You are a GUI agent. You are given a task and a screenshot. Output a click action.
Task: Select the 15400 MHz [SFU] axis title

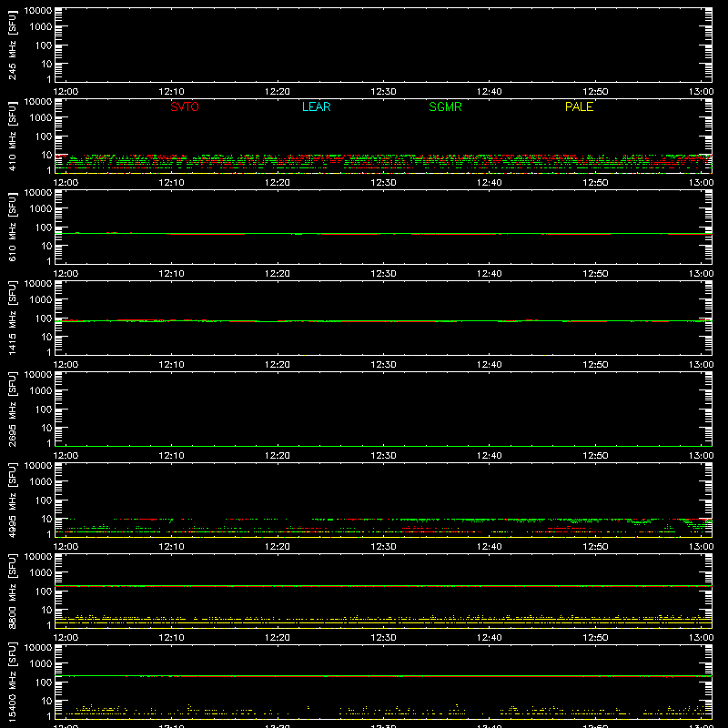coord(12,682)
